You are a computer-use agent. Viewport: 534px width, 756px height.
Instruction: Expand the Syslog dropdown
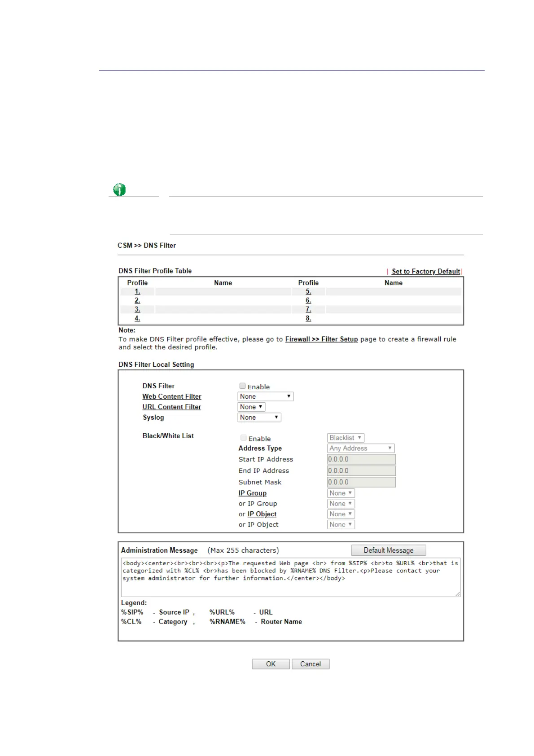(x=259, y=417)
